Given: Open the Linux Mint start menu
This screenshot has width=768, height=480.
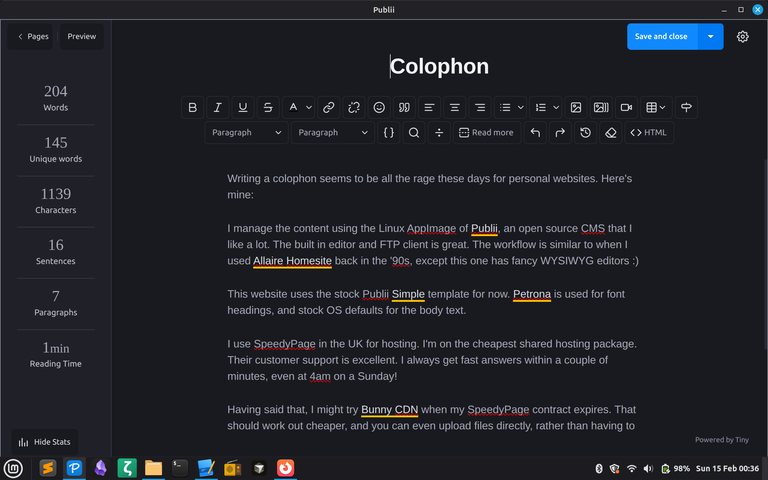Looking at the screenshot, I should (13, 469).
